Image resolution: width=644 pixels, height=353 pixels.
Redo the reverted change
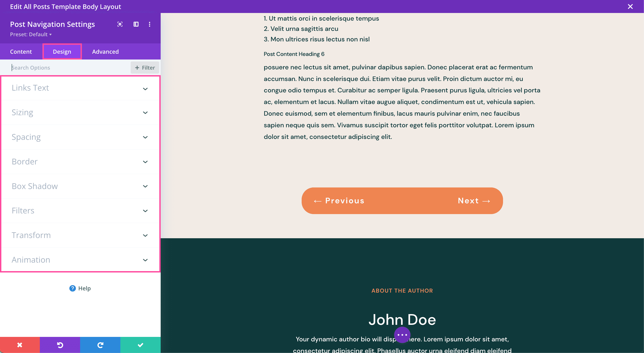pyautogui.click(x=100, y=345)
